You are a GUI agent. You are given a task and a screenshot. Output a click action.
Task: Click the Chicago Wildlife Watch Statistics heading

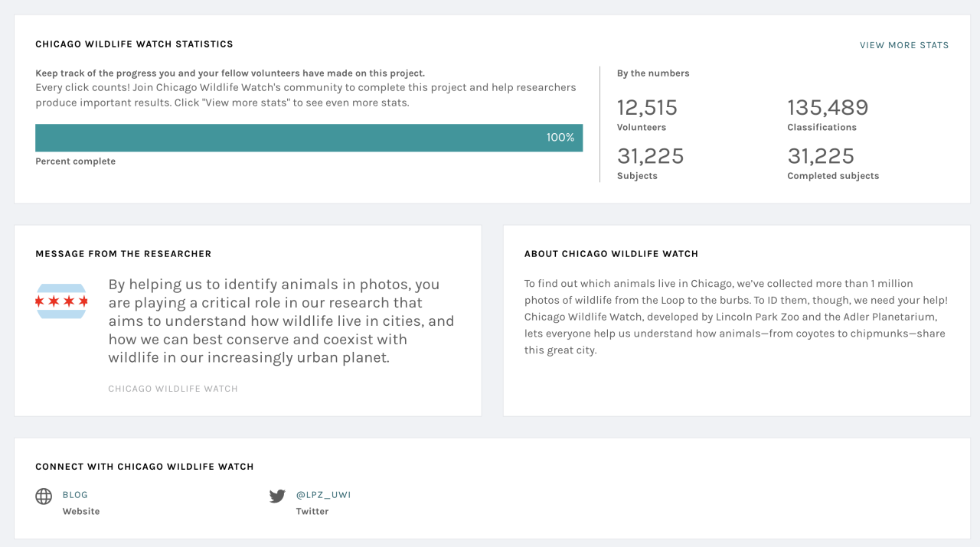tap(134, 44)
